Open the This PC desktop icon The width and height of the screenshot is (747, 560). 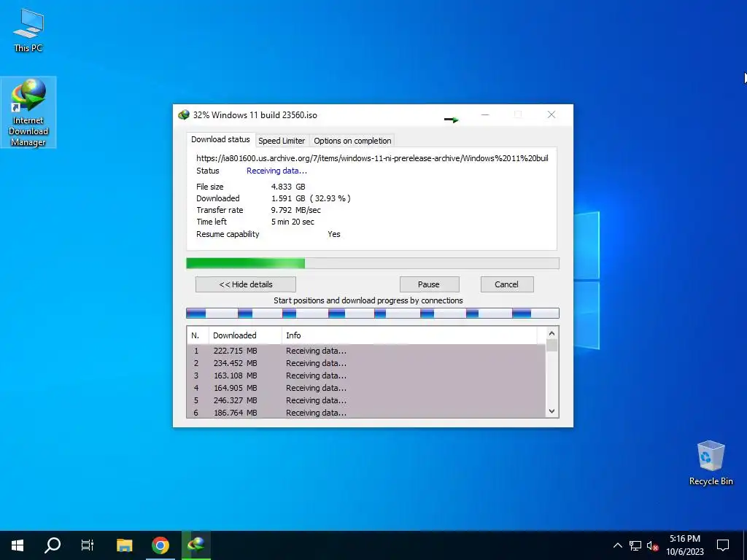28,31
